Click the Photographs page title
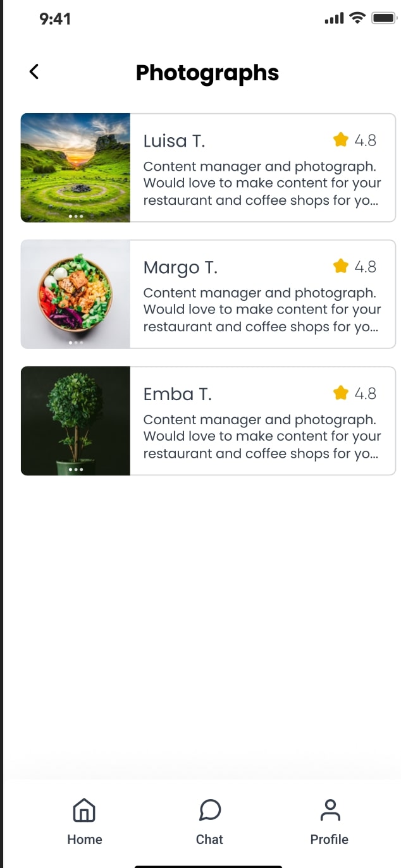This screenshot has width=401, height=868. click(x=207, y=73)
